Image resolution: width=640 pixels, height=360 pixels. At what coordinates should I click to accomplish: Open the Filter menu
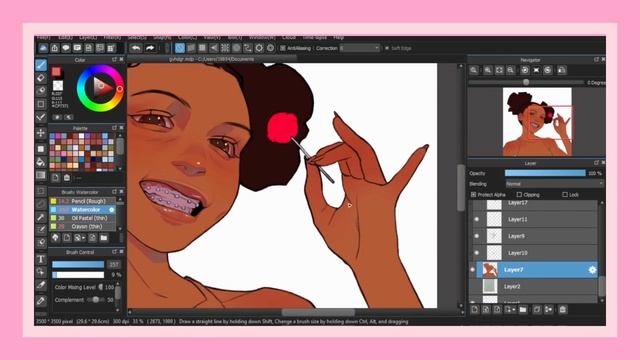pos(112,38)
